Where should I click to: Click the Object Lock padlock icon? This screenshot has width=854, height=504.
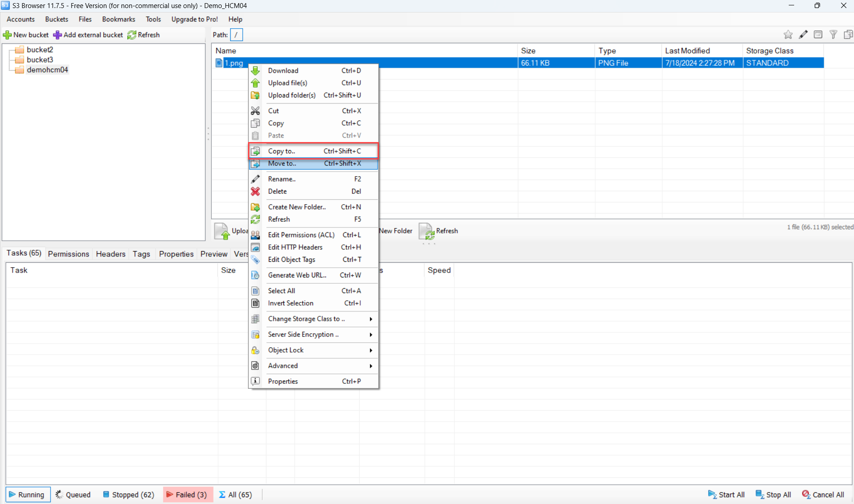click(x=255, y=350)
